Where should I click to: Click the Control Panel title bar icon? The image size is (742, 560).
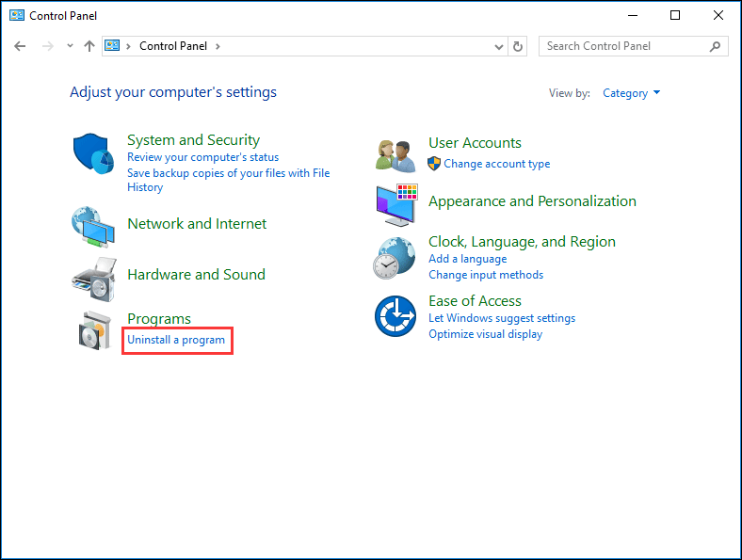tap(17, 16)
